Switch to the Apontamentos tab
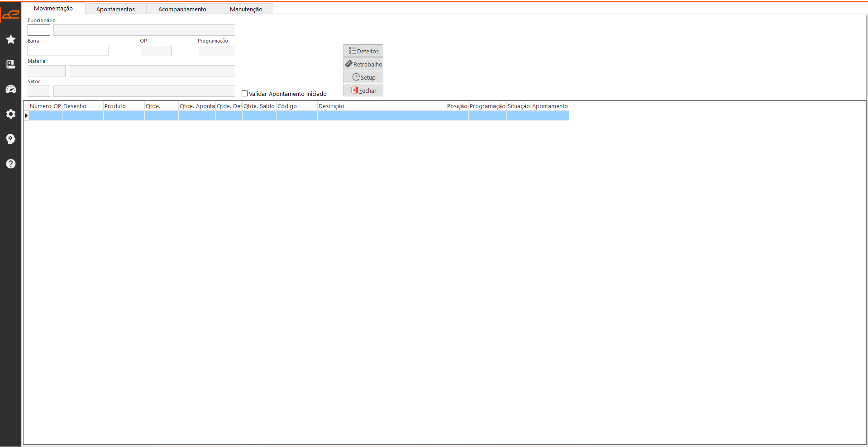Viewport: 868px width, 447px height. coord(115,9)
